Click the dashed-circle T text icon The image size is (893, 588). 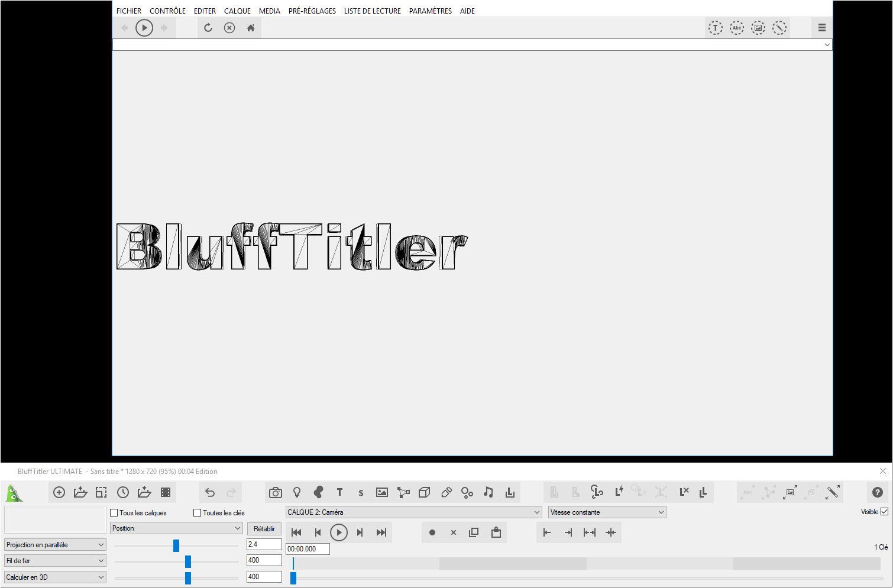716,28
